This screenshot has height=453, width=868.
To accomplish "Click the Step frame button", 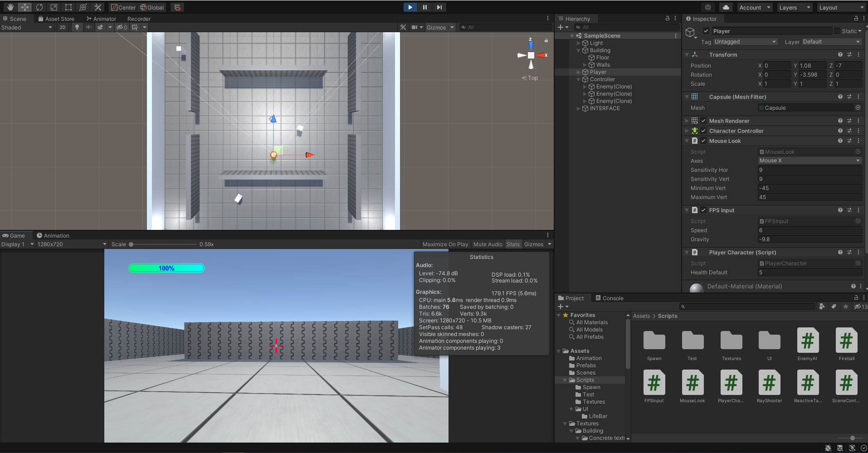I will pos(439,7).
